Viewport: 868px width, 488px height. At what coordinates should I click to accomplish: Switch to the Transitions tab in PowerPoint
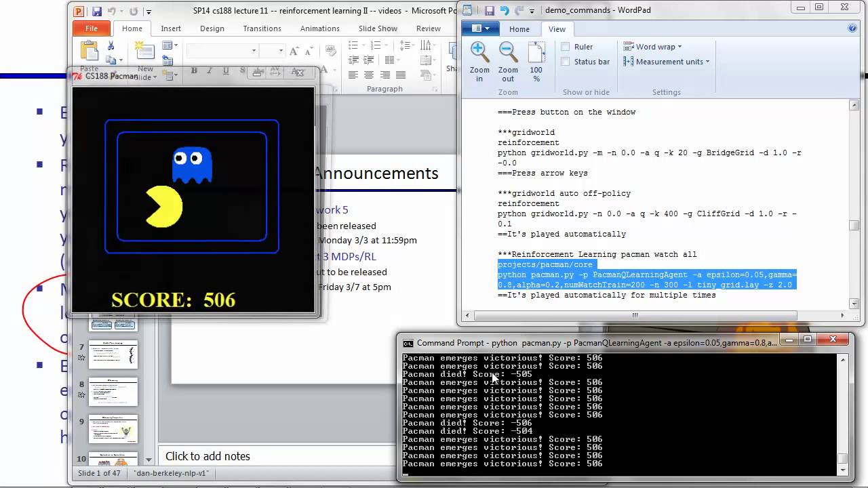262,28
